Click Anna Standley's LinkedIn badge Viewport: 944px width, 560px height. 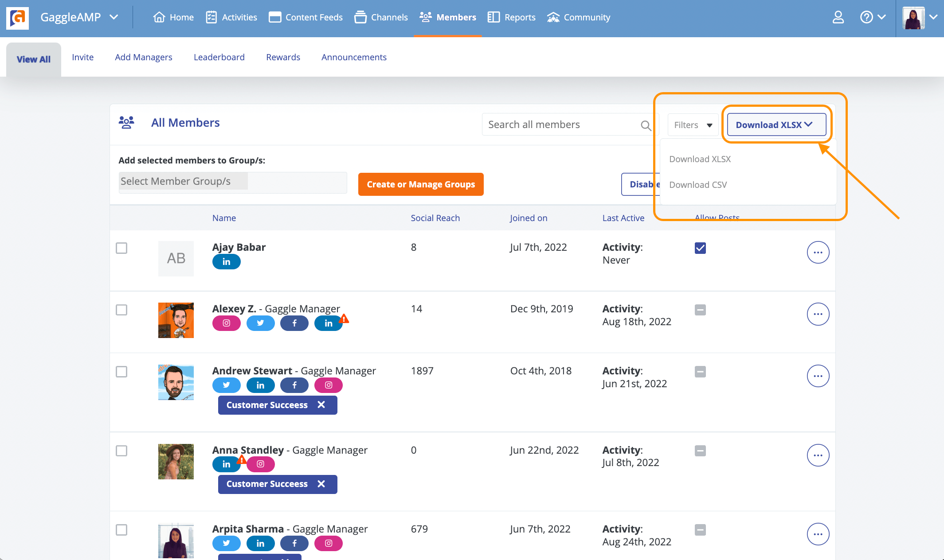[x=226, y=464]
